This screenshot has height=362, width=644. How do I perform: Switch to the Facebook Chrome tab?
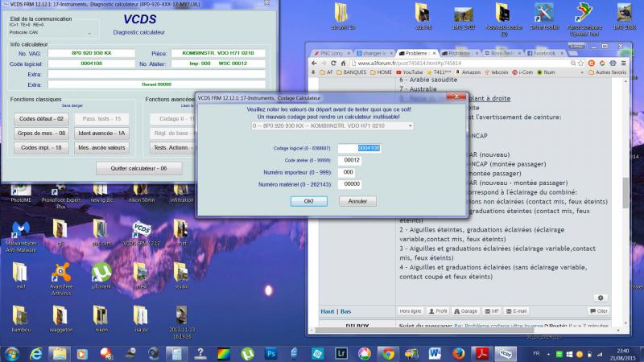545,53
